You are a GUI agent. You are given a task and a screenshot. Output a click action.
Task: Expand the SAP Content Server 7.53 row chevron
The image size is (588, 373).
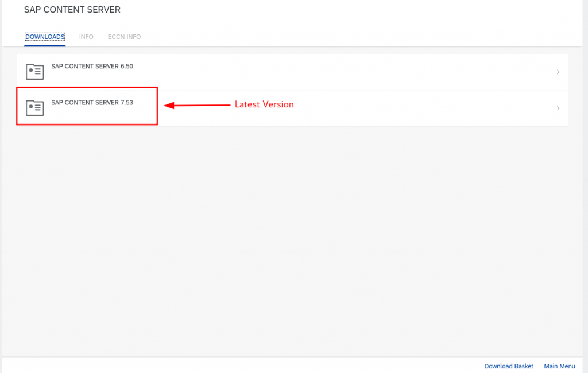(x=558, y=108)
